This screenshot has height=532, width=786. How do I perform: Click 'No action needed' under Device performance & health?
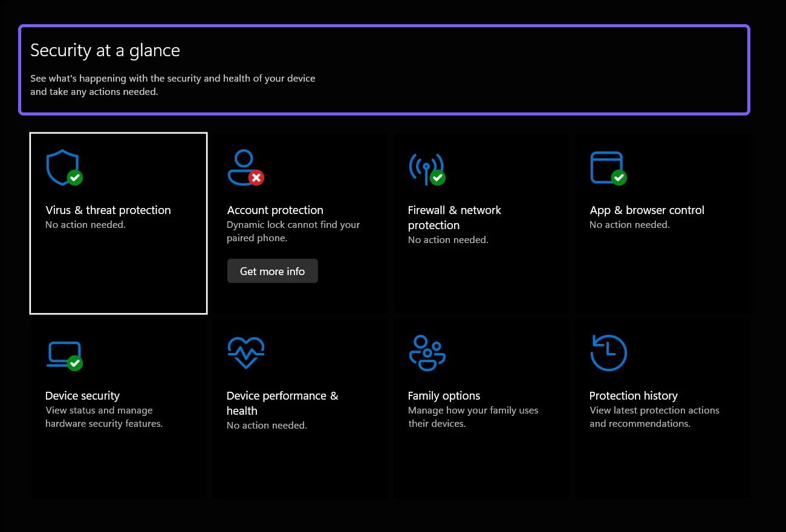267,426
